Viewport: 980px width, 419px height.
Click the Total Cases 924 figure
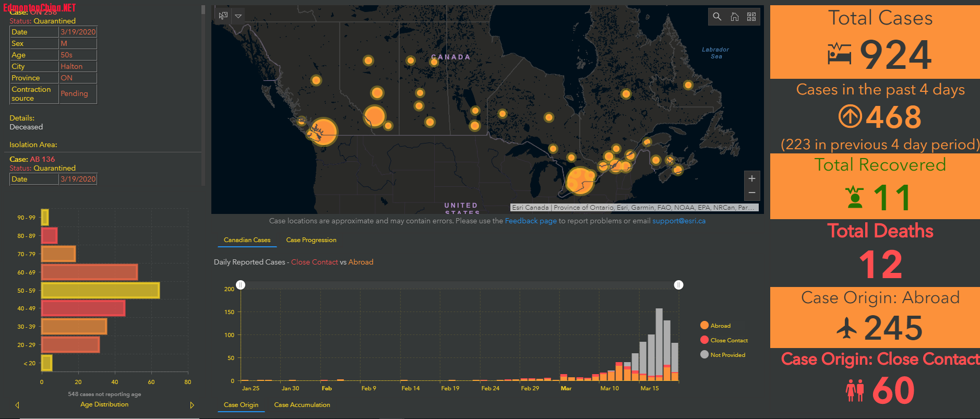pos(895,54)
